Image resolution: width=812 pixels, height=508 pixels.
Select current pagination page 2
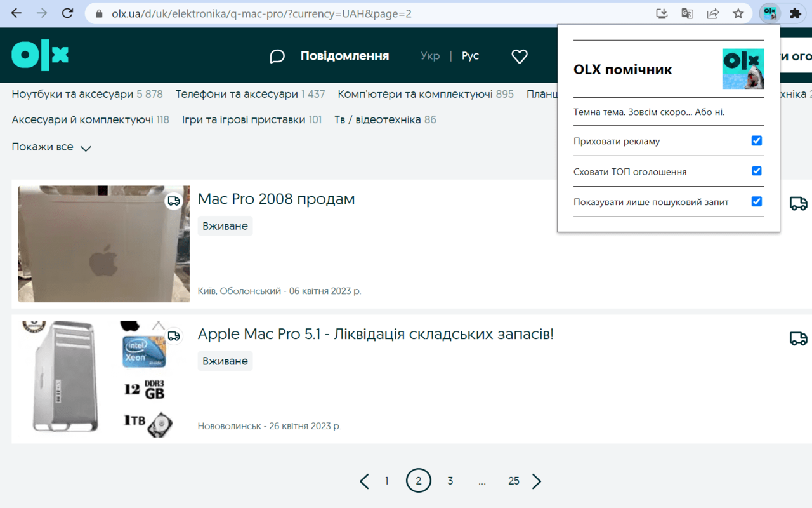click(419, 481)
